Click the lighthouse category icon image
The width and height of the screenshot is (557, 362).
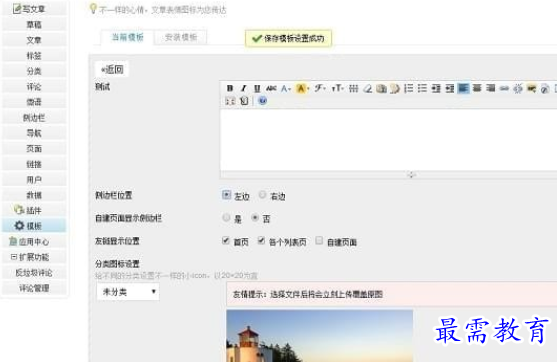[x=320, y=336]
